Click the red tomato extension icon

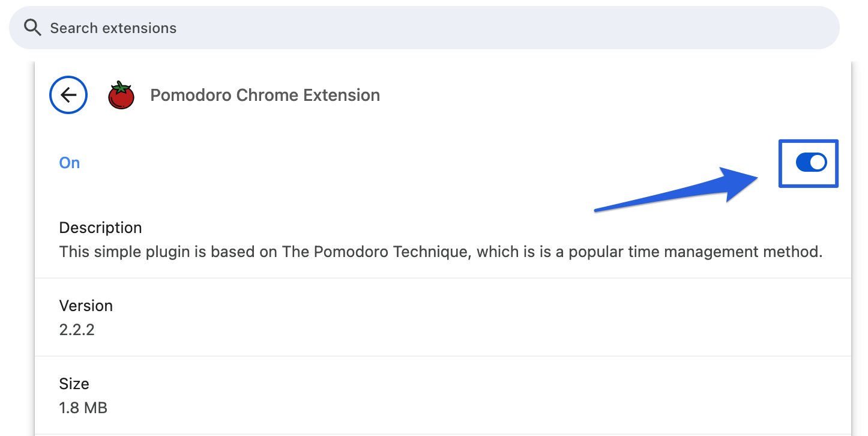point(121,95)
